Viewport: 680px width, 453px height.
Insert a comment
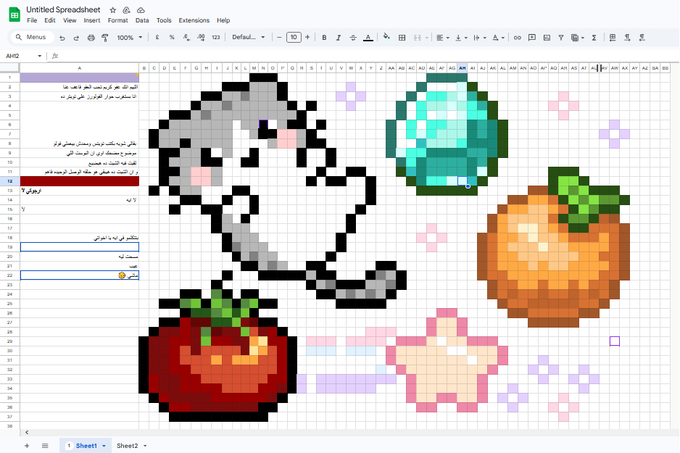point(532,38)
